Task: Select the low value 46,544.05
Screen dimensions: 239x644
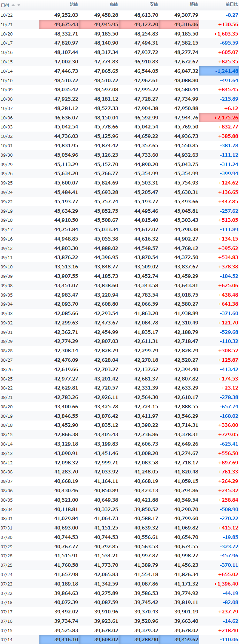Action: pos(146,71)
